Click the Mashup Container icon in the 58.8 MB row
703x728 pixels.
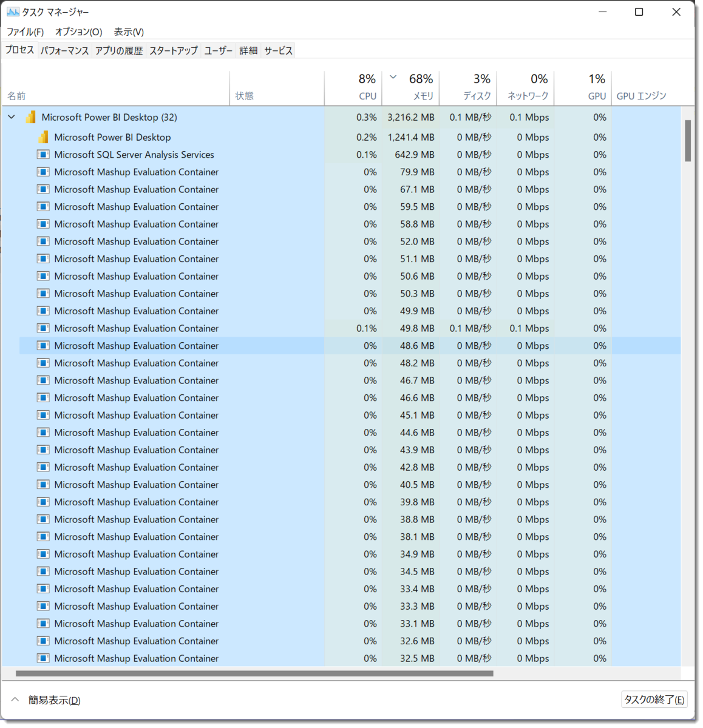tap(43, 224)
